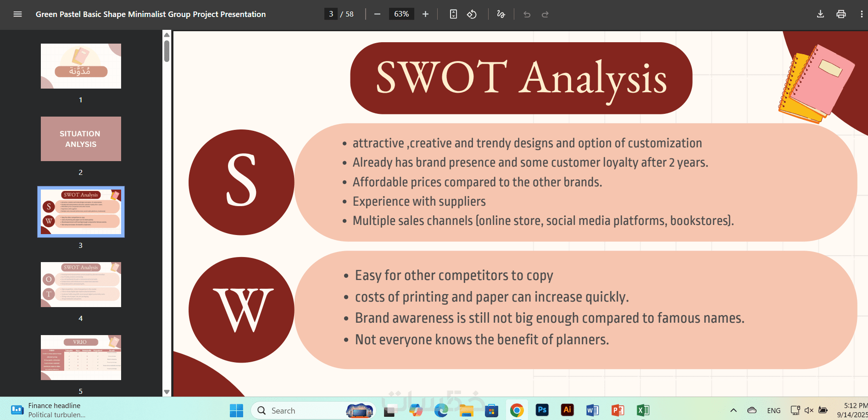Click the 63% zoom level field

pos(401,14)
